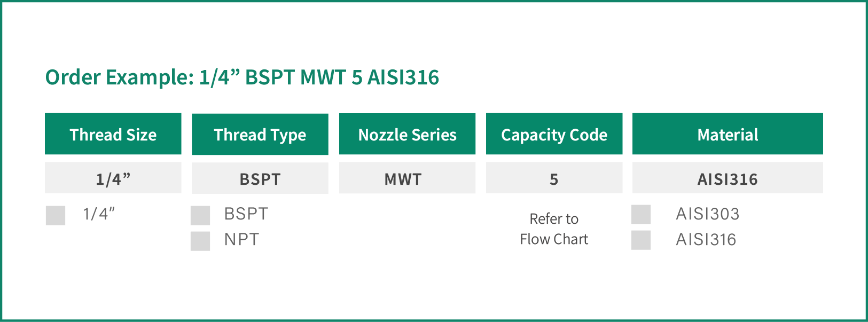Click the Nozzle Series header
Image resolution: width=868 pixels, height=322 pixels.
(x=407, y=133)
